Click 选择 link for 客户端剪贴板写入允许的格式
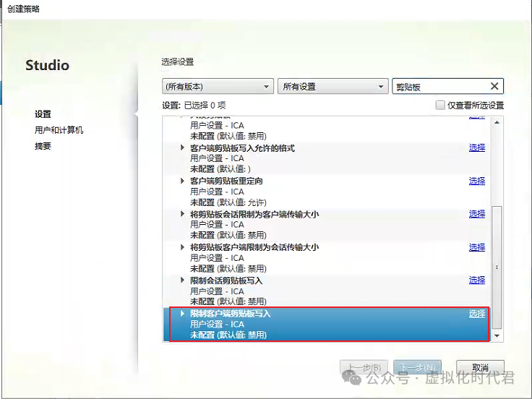 tap(477, 147)
